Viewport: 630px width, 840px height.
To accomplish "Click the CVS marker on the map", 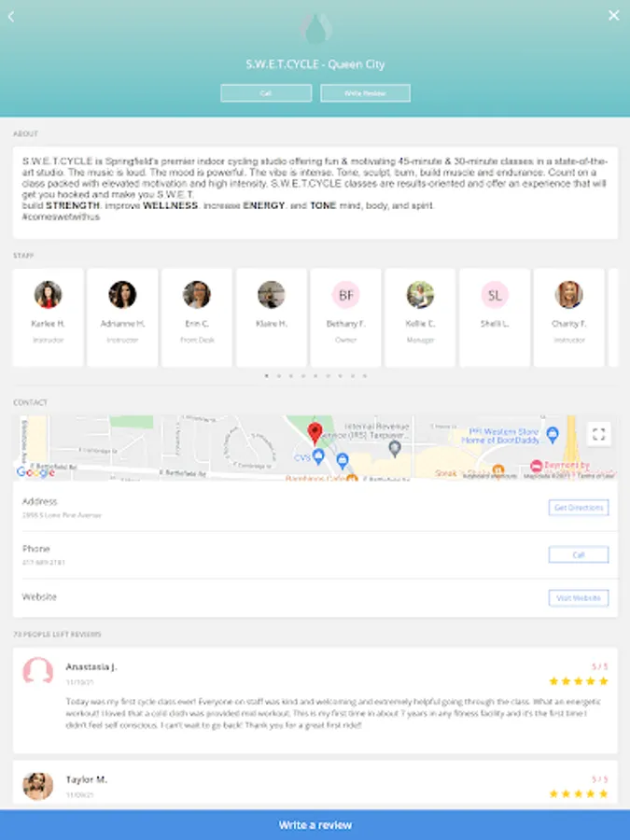I will click(318, 457).
